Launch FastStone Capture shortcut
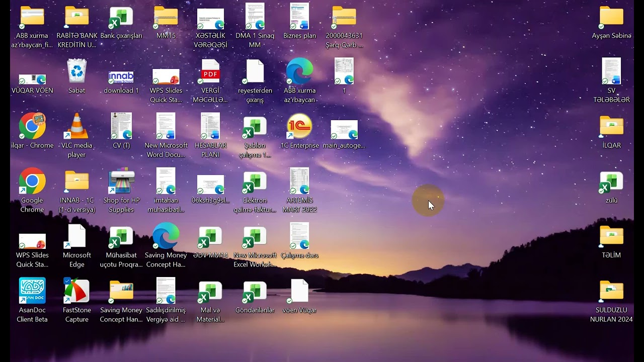This screenshot has height=362, width=644. pos(77,291)
